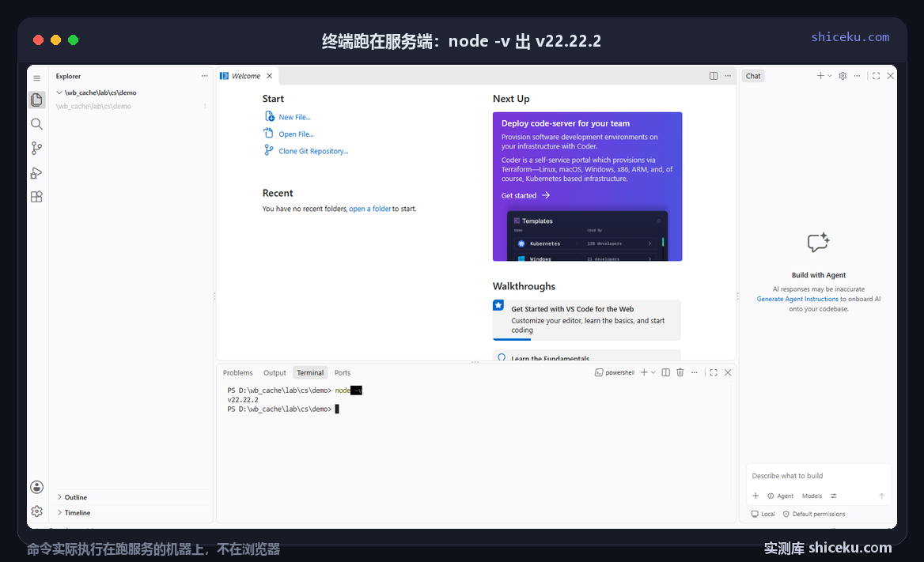Configure tools with sliders icon
This screenshot has height=562, width=924.
[833, 496]
